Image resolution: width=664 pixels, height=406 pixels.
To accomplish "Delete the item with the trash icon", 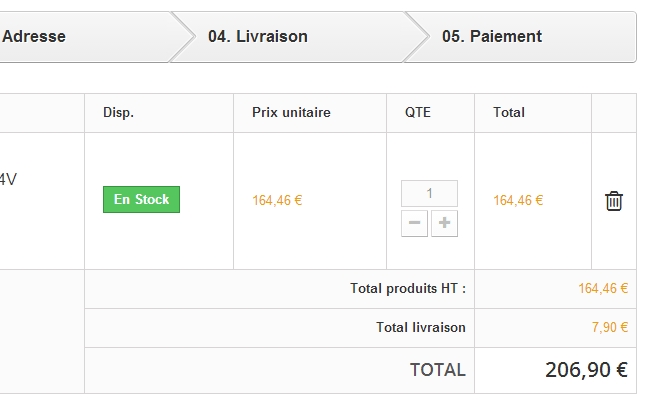I will tap(614, 201).
